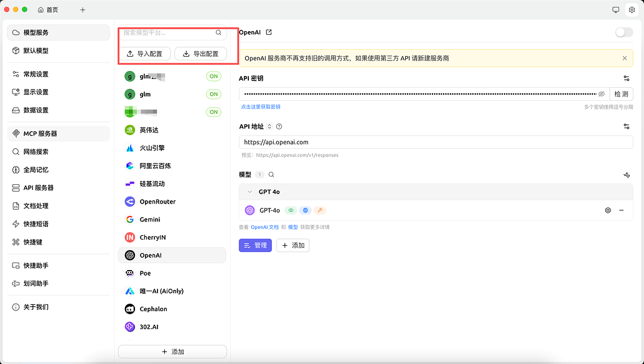Open API 地址 settings sliders icon
This screenshot has width=644, height=364.
pyautogui.click(x=627, y=126)
